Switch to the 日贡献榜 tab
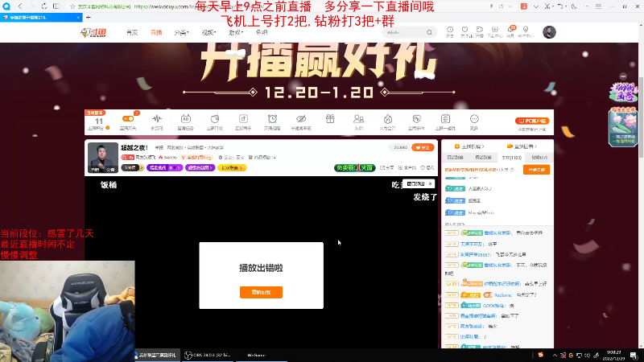The width and height of the screenshot is (644, 362). point(455,158)
